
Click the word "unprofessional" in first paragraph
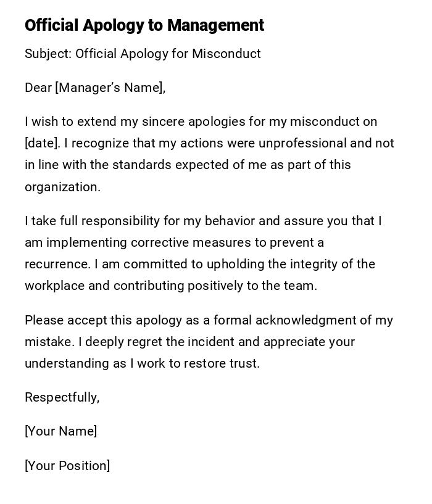pyautogui.click(x=302, y=143)
